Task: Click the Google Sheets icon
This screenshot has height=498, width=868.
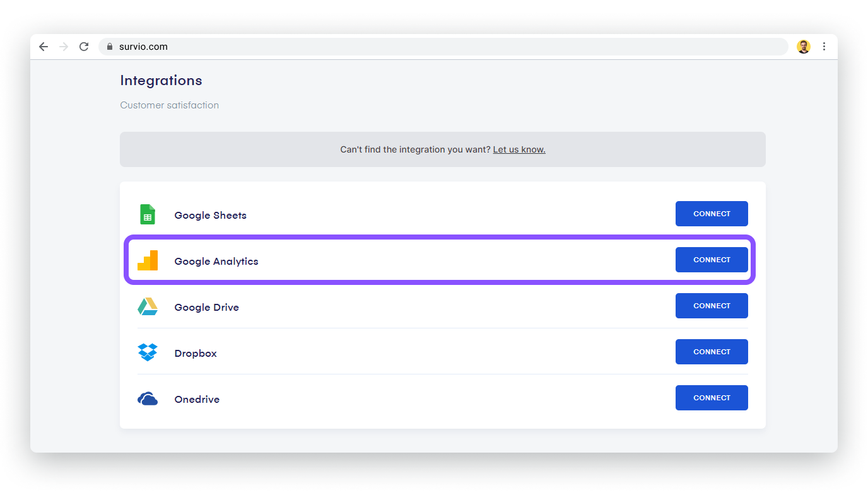Action: (148, 214)
